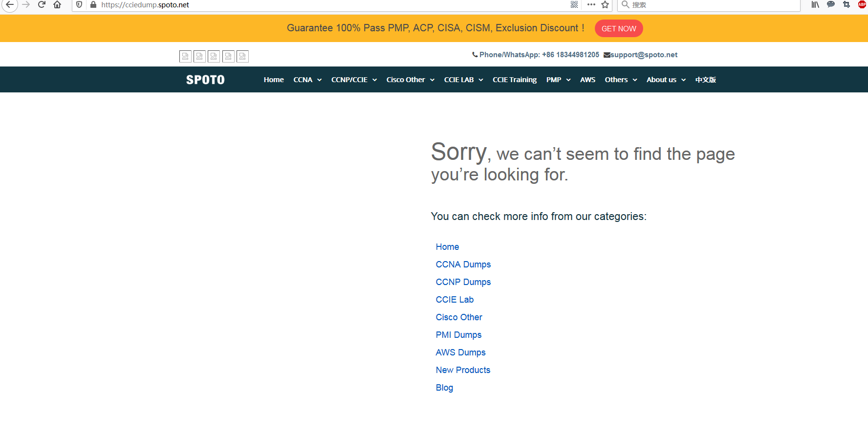Expand the PMP menu in navbar
Screen dimensions: 868x440
[558, 80]
